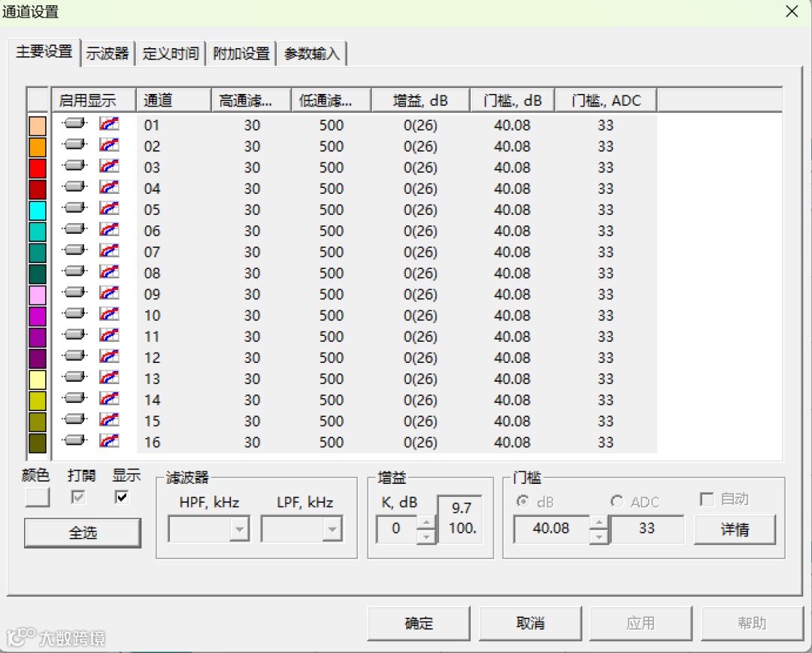Switch to the 示波器 tab
Image resolution: width=812 pixels, height=653 pixels.
coord(108,53)
